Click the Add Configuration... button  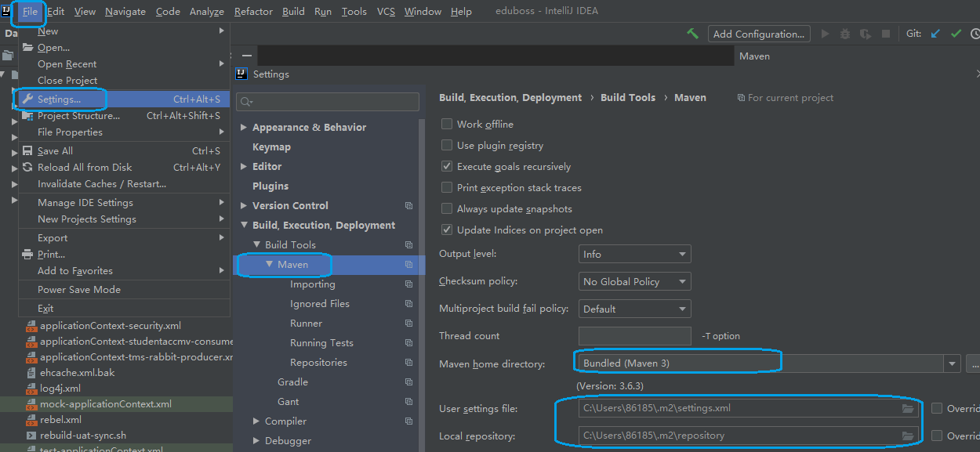pos(759,34)
